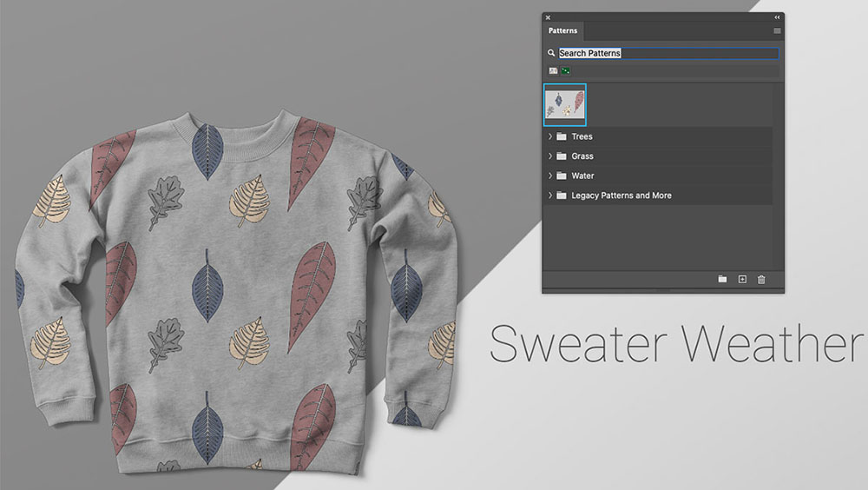Delete pattern using the trash icon

point(761,279)
